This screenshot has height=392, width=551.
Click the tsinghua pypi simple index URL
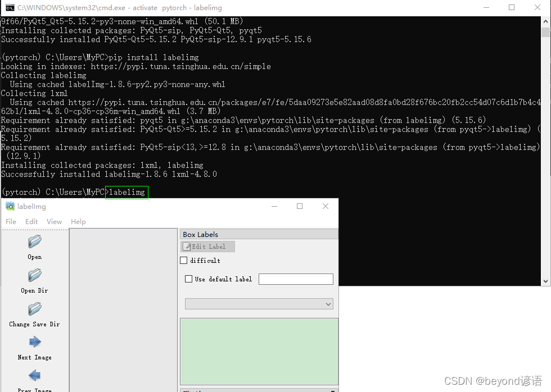(180, 66)
